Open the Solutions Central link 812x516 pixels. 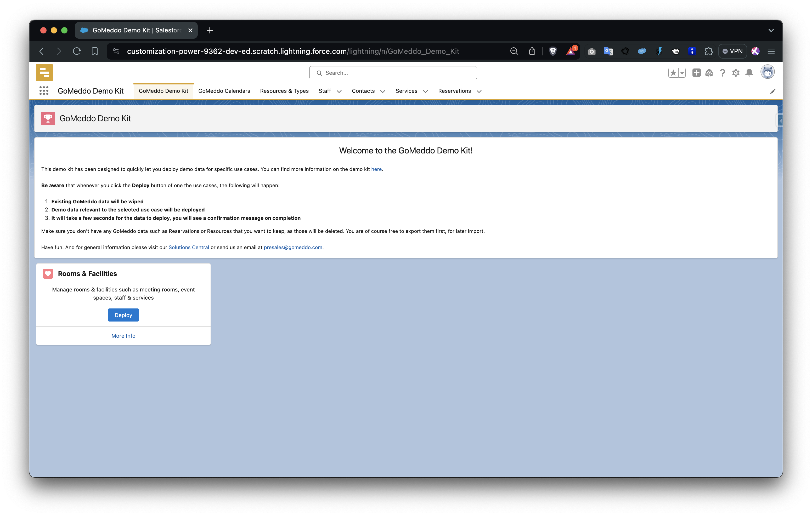189,247
